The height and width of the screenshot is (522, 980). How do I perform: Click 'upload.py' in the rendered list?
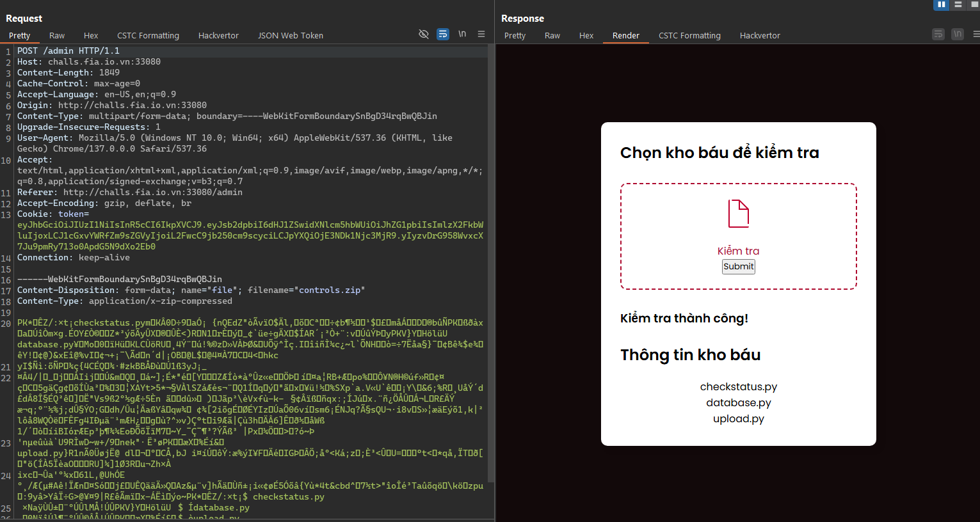tap(739, 418)
